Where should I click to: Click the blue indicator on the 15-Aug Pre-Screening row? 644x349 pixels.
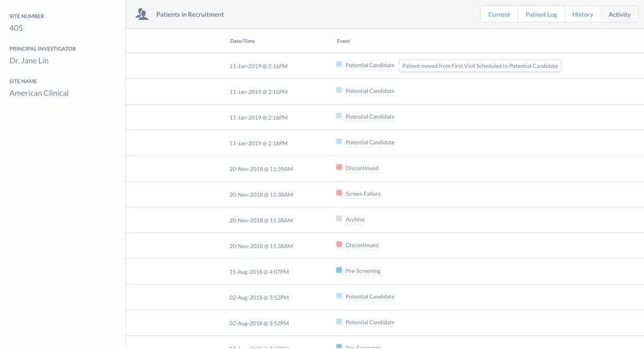click(339, 271)
